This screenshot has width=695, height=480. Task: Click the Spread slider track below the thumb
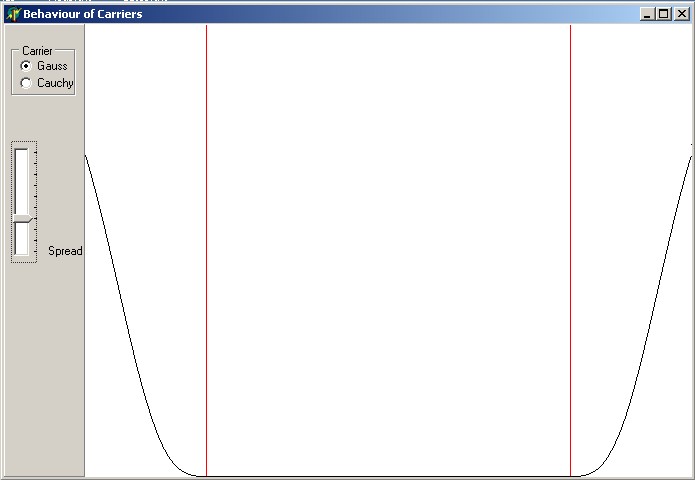[22, 240]
